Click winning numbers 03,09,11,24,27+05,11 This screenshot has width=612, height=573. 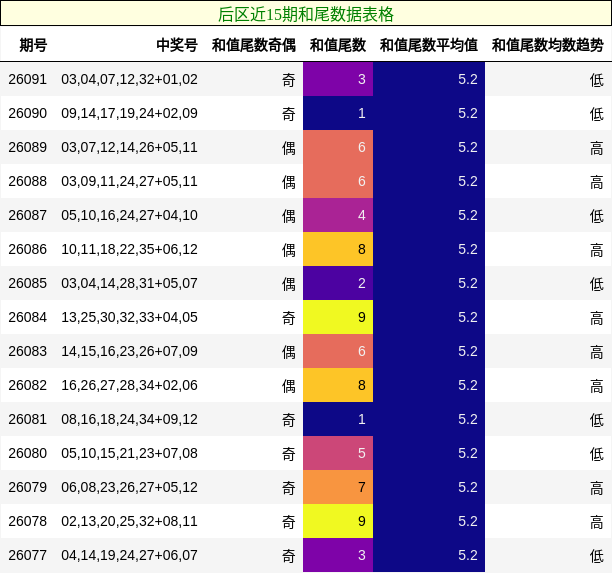(x=129, y=181)
